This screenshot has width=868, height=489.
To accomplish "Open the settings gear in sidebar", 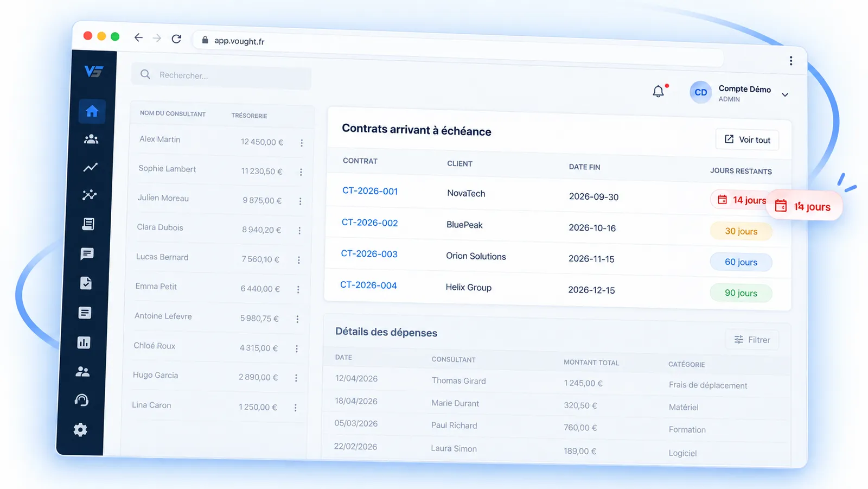I will click(x=80, y=430).
